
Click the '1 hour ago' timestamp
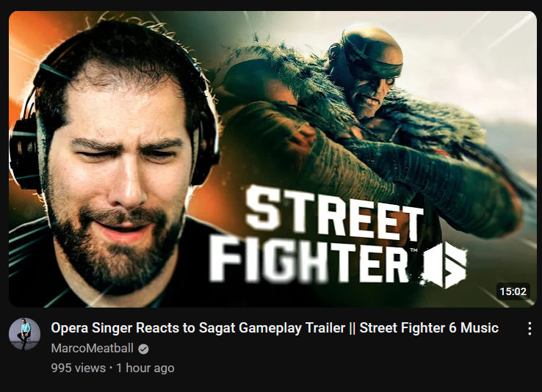click(x=145, y=369)
